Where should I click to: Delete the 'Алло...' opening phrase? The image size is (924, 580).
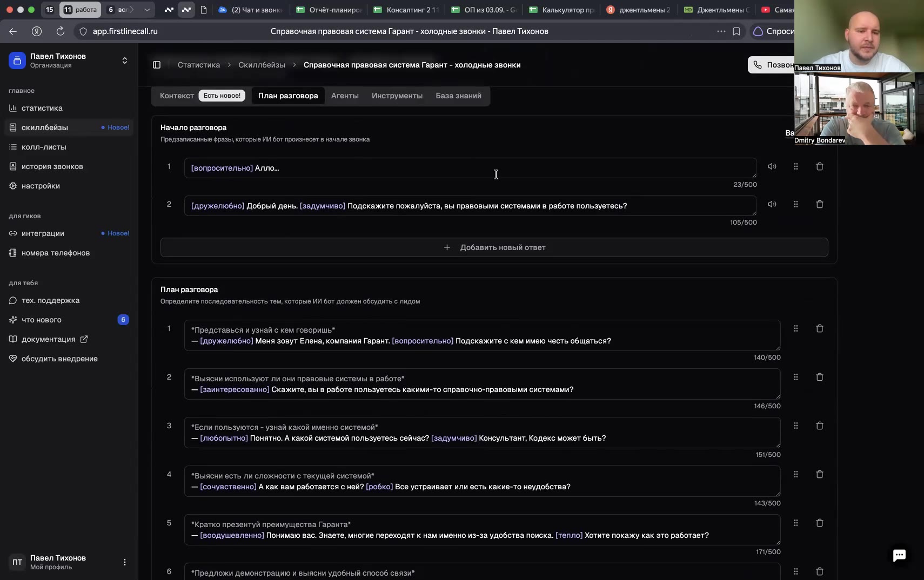tap(820, 166)
